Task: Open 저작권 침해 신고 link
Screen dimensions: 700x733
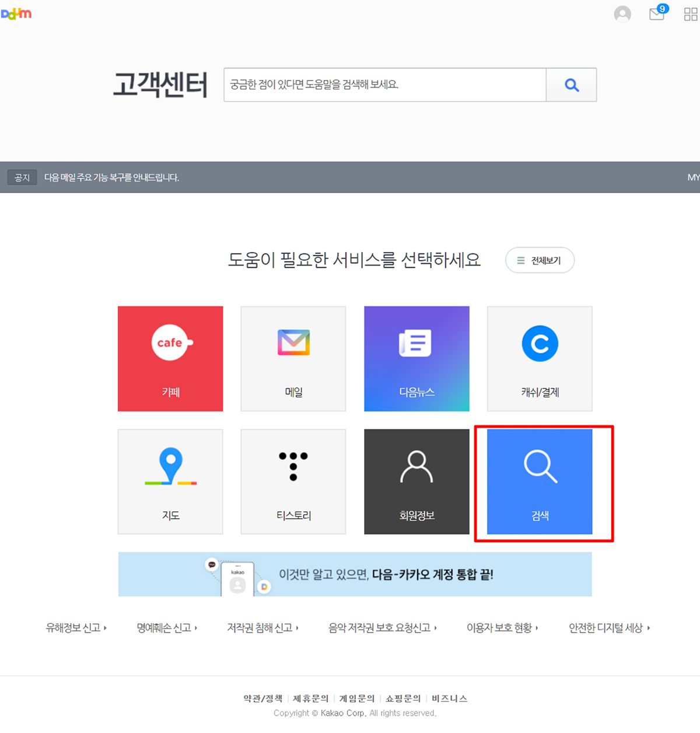Action: 262,628
